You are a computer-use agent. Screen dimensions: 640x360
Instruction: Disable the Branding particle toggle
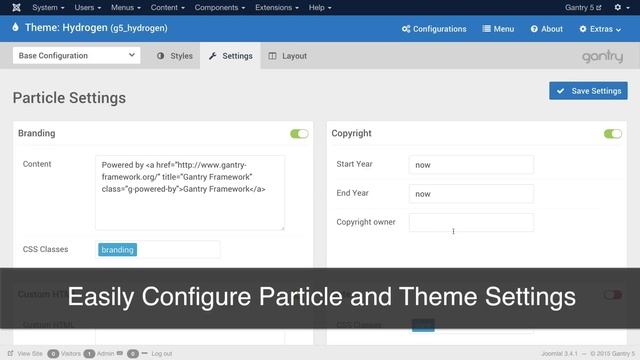299,133
